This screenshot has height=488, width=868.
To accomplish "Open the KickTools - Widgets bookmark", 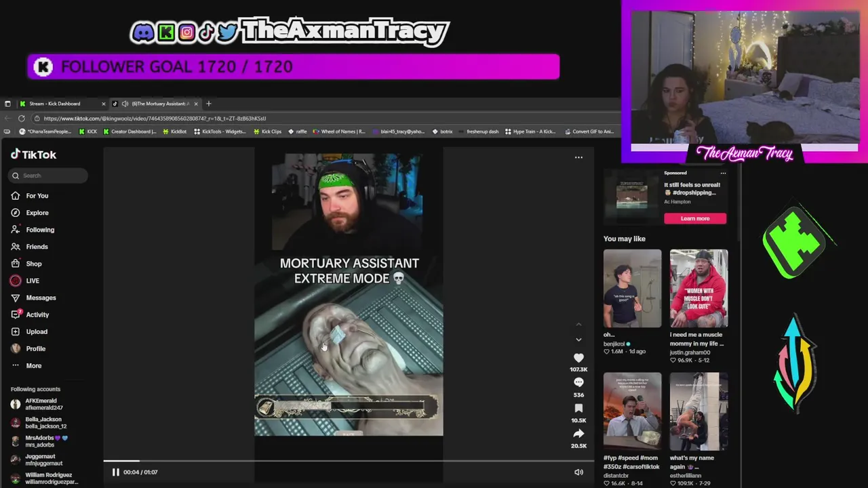I will tap(220, 131).
